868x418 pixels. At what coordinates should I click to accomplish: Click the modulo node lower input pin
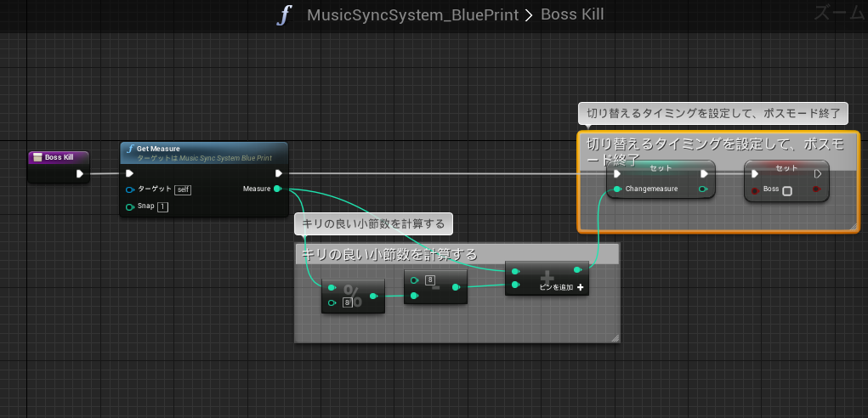[332, 302]
